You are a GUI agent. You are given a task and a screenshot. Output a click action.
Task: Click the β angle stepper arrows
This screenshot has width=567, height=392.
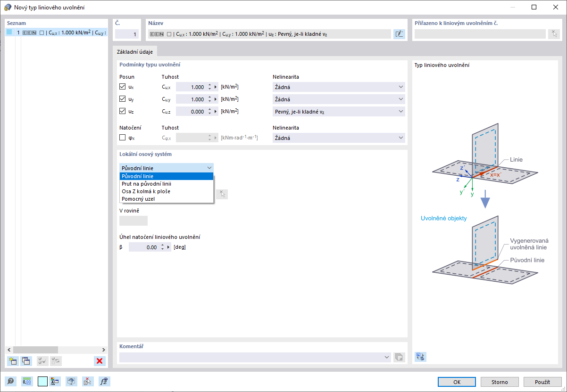coord(162,247)
